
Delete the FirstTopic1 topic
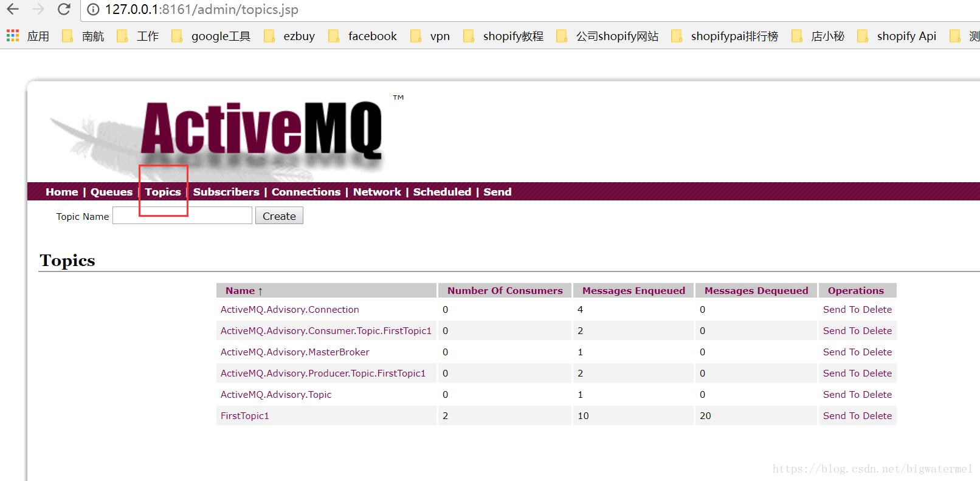[877, 415]
